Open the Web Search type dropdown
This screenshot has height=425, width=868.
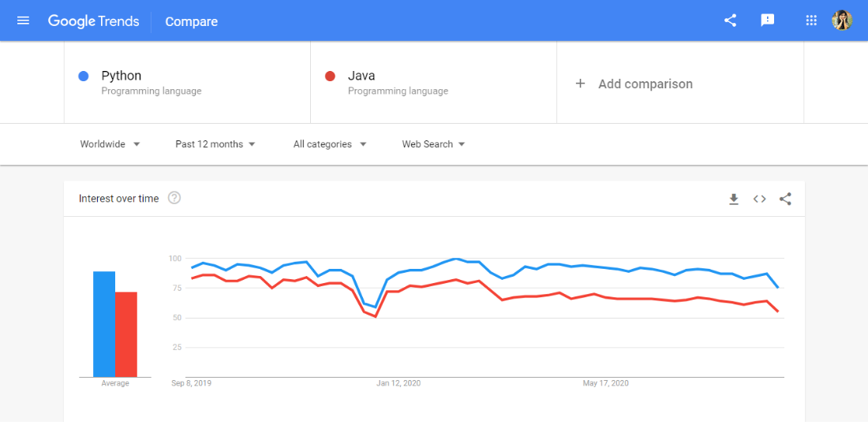pyautogui.click(x=433, y=144)
